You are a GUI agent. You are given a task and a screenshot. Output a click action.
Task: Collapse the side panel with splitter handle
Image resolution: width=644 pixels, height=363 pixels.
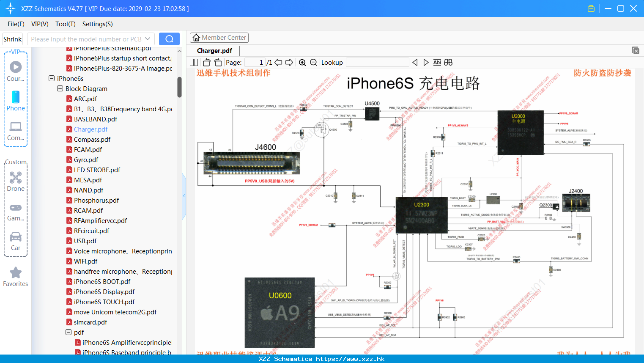(184, 196)
